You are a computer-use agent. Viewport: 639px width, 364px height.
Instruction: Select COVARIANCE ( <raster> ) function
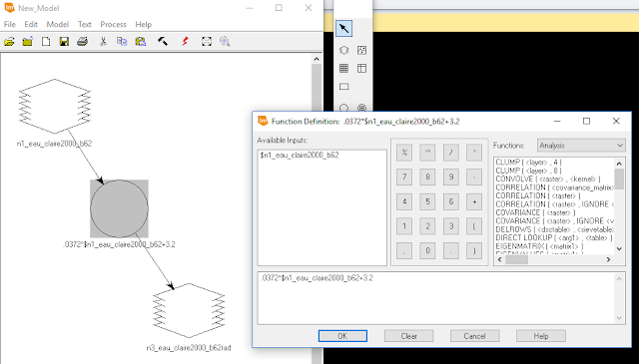[x=535, y=212]
